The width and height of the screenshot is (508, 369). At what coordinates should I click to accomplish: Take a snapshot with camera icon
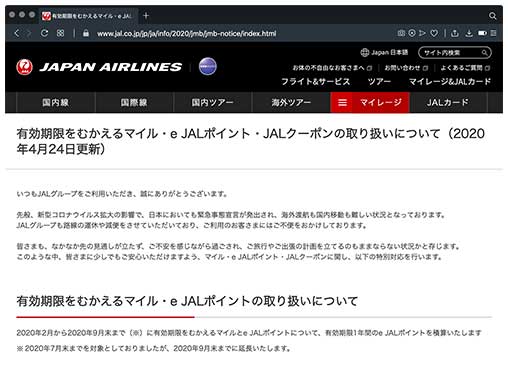coord(401,33)
